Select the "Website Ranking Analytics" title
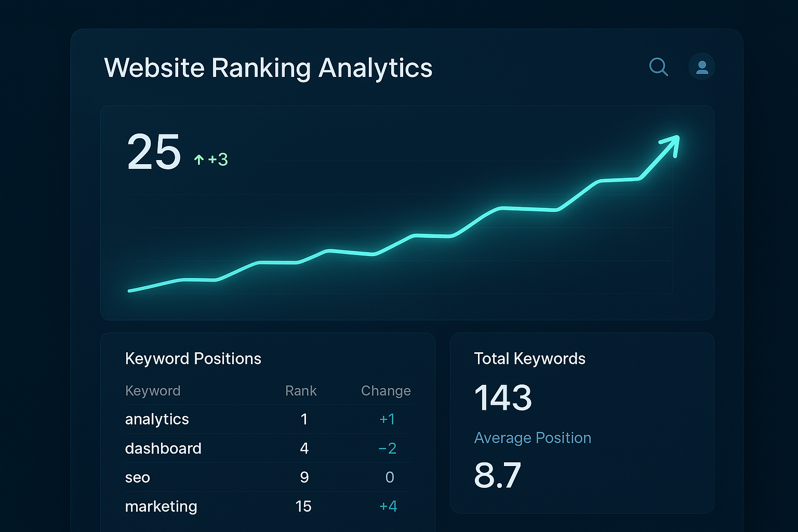This screenshot has height=532, width=798. coord(268,68)
